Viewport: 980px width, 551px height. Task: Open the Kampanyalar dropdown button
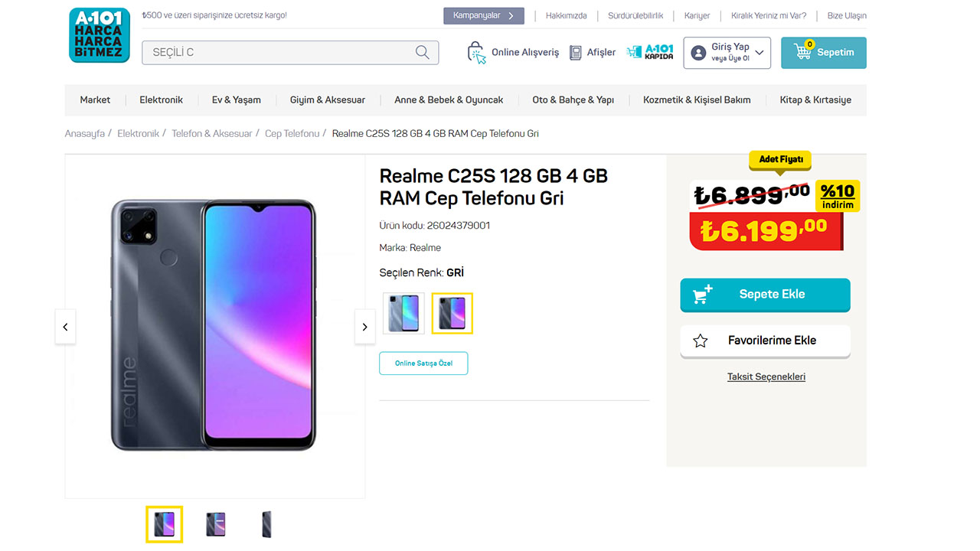(483, 15)
